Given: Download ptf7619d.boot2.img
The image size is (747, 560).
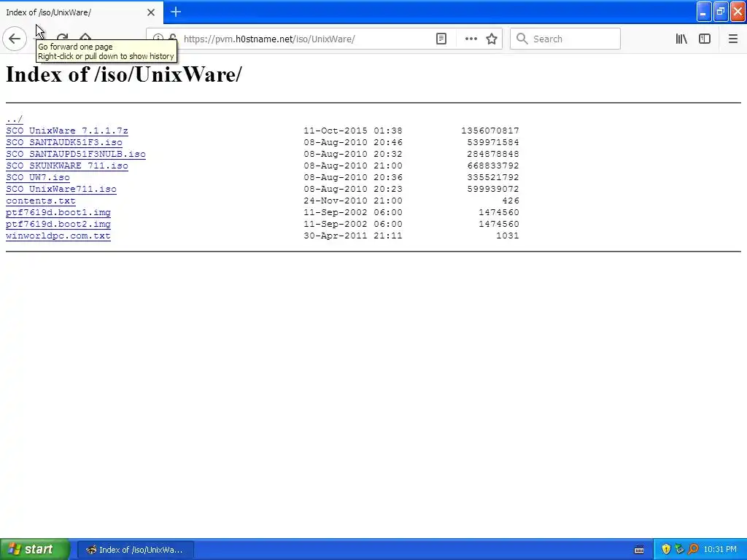Looking at the screenshot, I should coord(58,224).
